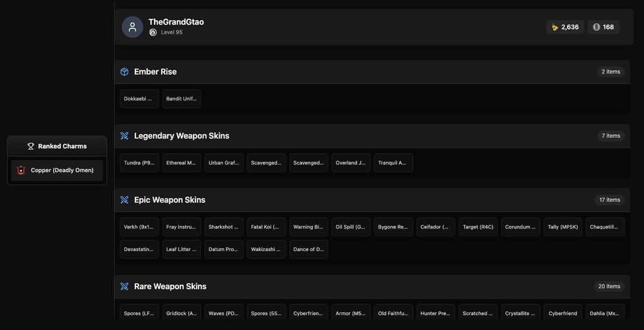Click the Ranked Charms panel title
The width and height of the screenshot is (644, 330).
click(x=63, y=146)
